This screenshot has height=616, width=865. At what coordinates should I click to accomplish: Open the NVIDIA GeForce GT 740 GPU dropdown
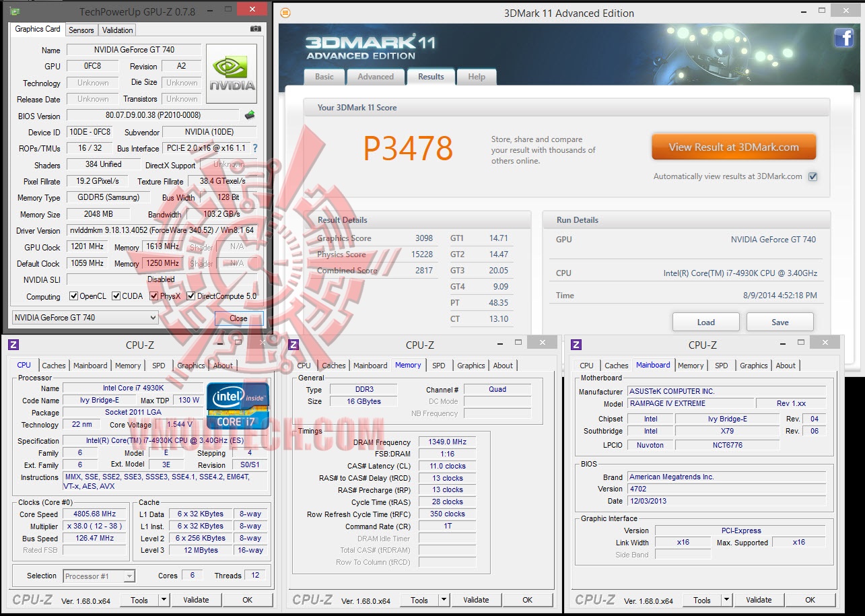pyautogui.click(x=85, y=318)
